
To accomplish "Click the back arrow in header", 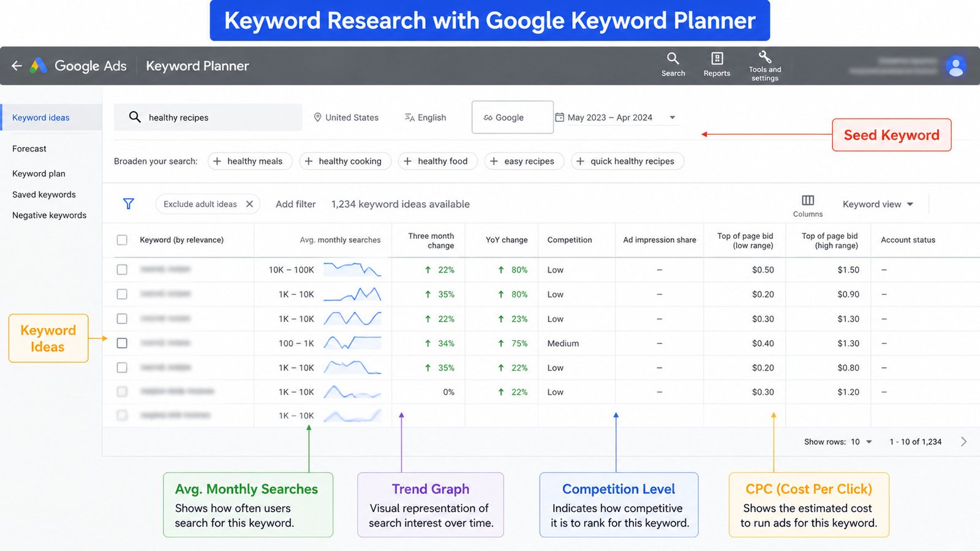I will coord(17,66).
